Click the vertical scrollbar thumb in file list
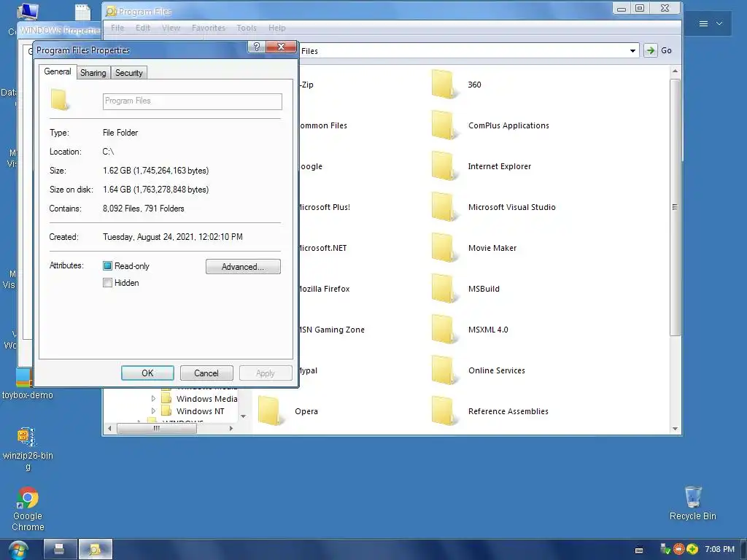The height and width of the screenshot is (560, 747). 675,207
